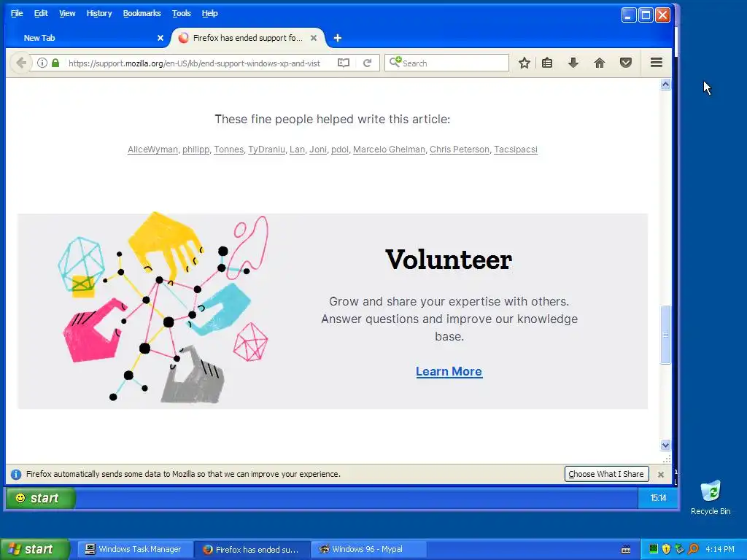The width and height of the screenshot is (747, 560).
Task: Open the Bookmarks menu
Action: click(142, 13)
